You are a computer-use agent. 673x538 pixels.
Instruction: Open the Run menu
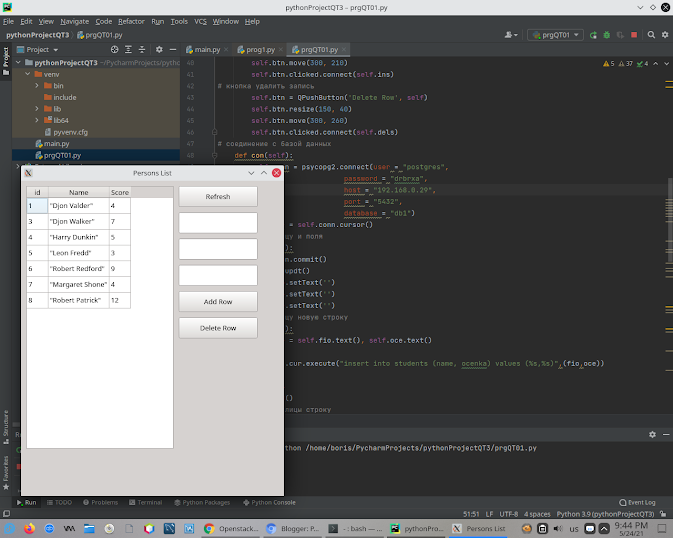(x=158, y=21)
